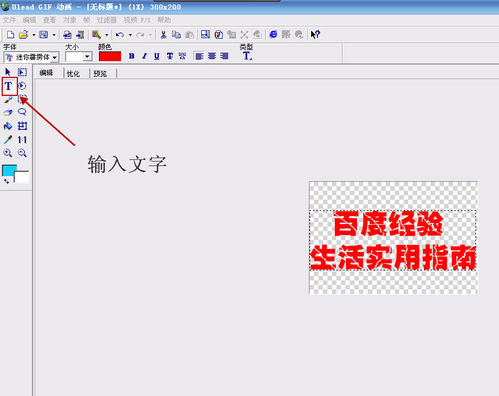Click the zoom in magnifier
This screenshot has width=499, height=396.
click(8, 153)
